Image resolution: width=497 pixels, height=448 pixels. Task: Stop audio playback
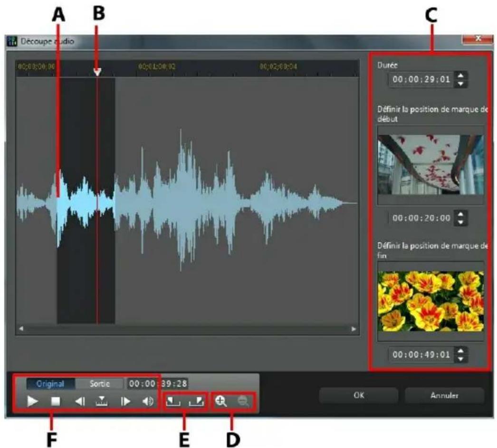(56, 401)
